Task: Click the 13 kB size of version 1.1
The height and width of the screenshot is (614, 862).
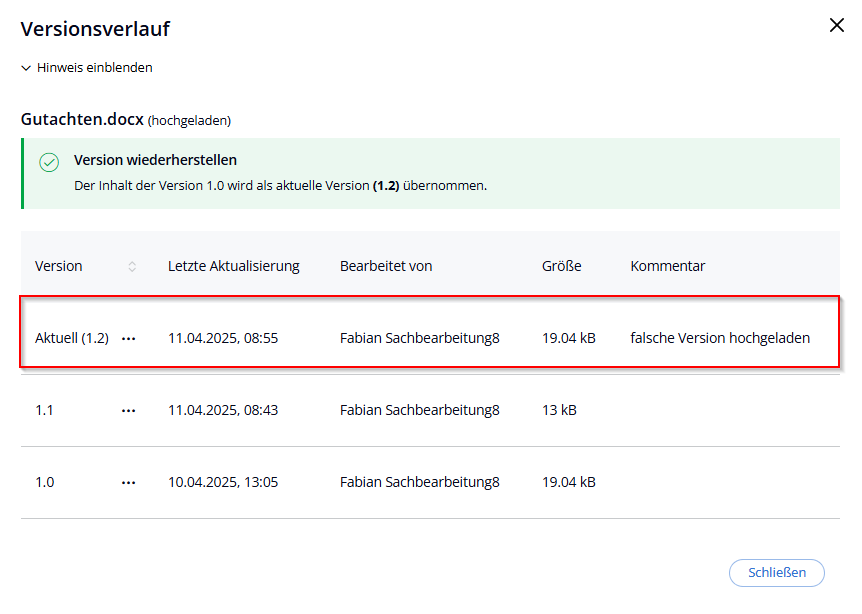Action: tap(559, 410)
